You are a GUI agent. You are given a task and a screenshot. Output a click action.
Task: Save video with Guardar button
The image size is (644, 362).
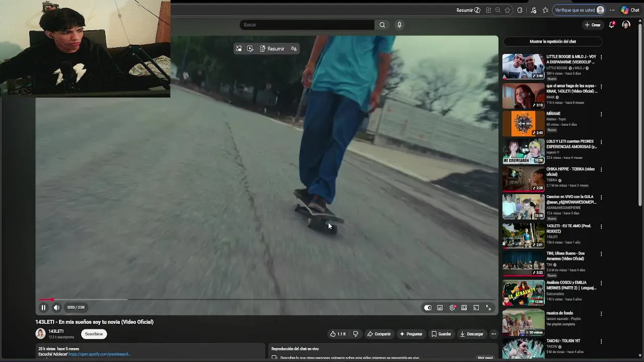pyautogui.click(x=441, y=334)
